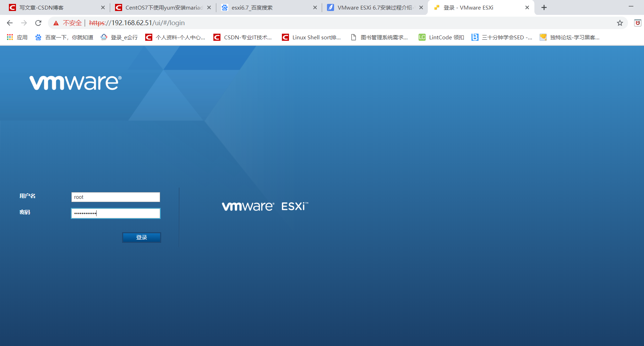Viewport: 644px width, 346px height.
Task: Open a new browser tab with the plus button
Action: point(544,7)
